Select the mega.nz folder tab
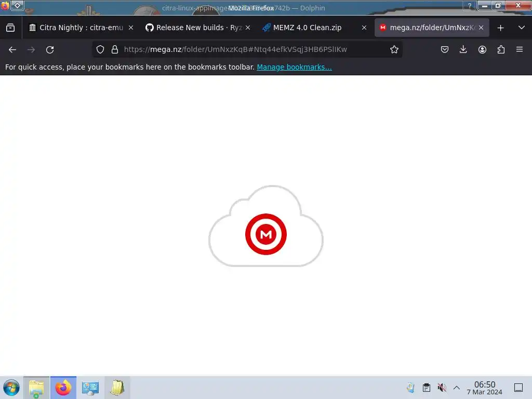 pos(432,28)
